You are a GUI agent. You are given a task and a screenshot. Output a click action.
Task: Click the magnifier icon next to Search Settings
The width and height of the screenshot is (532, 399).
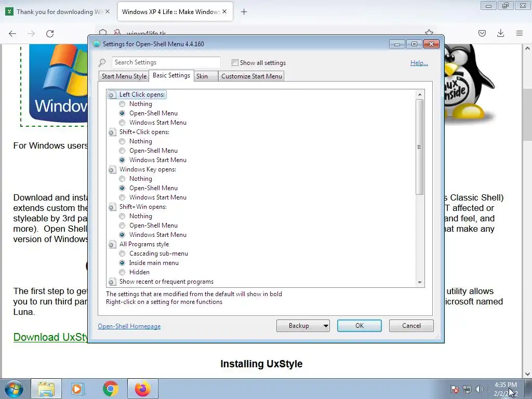click(102, 63)
